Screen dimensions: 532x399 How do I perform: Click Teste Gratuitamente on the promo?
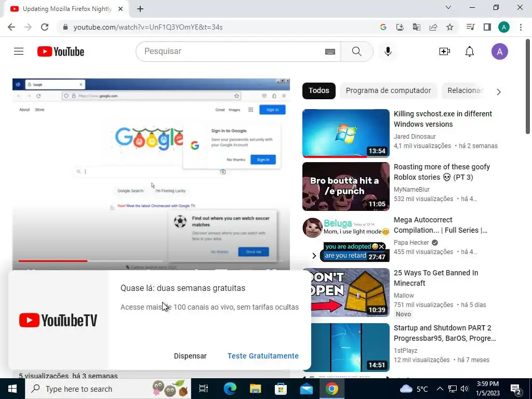[263, 356]
